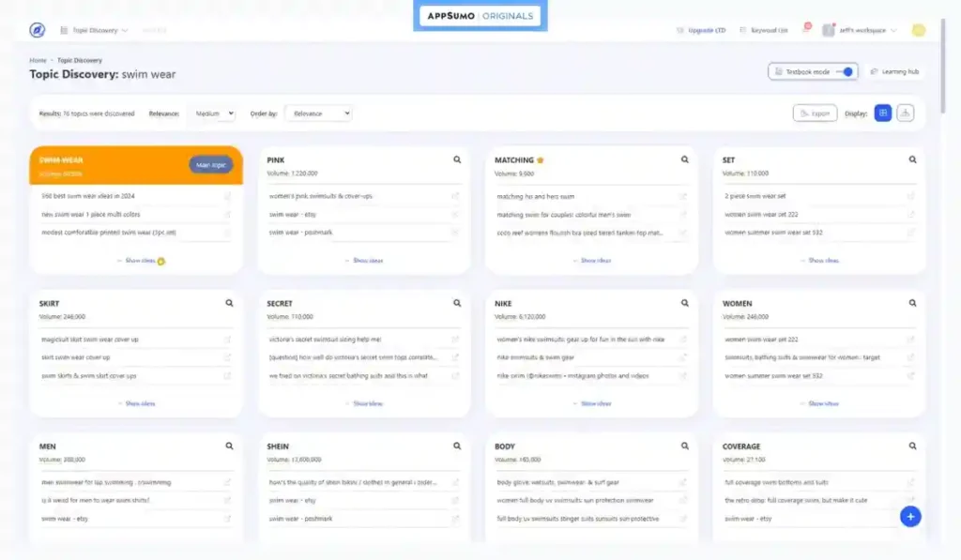Image resolution: width=961 pixels, height=560 pixels.
Task: Click the compass logo icon in header
Action: [37, 30]
